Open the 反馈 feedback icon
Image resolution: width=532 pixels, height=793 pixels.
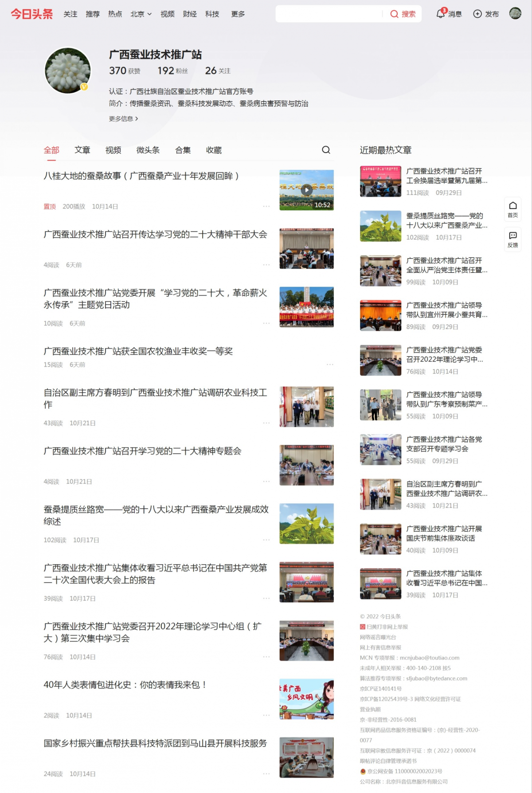coord(512,239)
